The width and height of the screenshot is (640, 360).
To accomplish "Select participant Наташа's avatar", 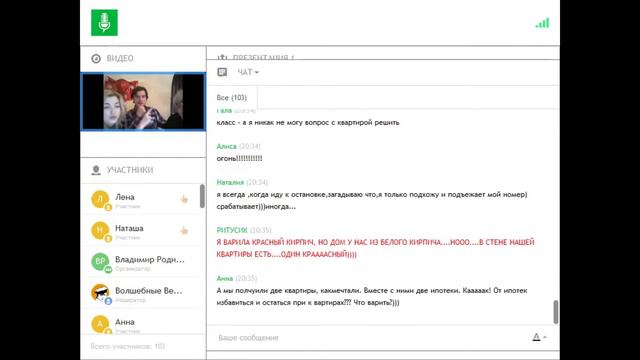I will click(100, 231).
